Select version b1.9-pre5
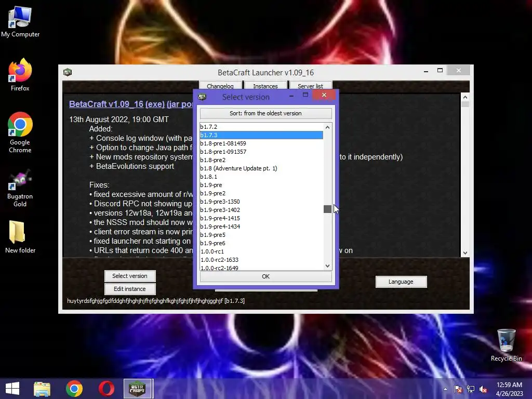The image size is (532, 399). click(261, 235)
